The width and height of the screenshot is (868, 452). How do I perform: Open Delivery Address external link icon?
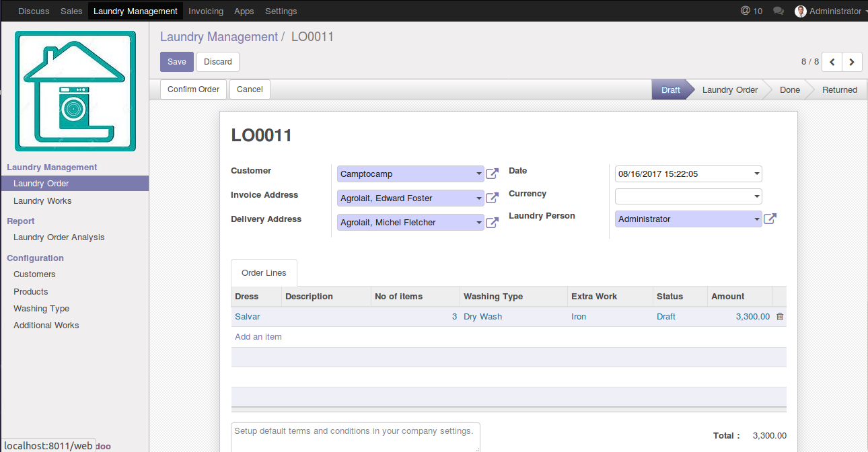click(492, 222)
